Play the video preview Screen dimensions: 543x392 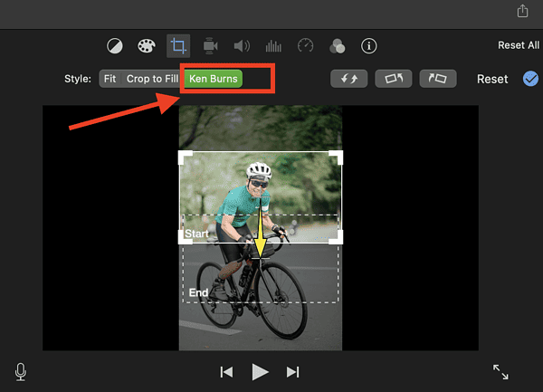click(x=260, y=371)
